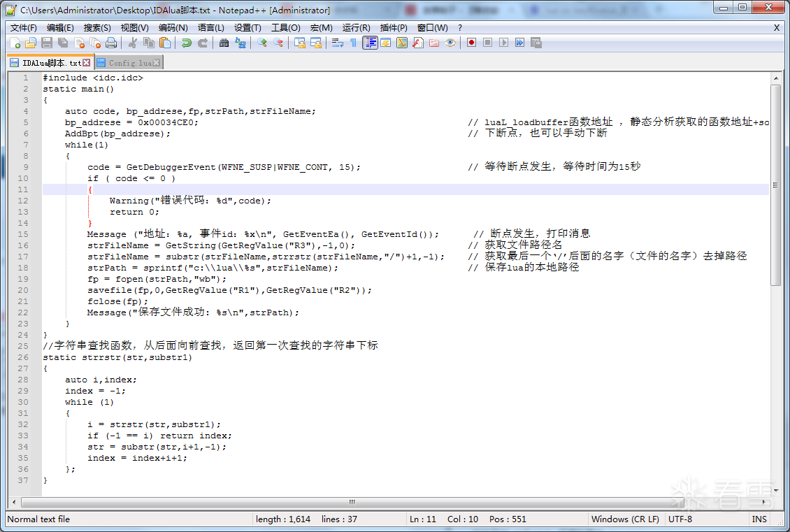Open the 设置(T) menu
Viewport: 790px width, 532px height.
point(247,28)
